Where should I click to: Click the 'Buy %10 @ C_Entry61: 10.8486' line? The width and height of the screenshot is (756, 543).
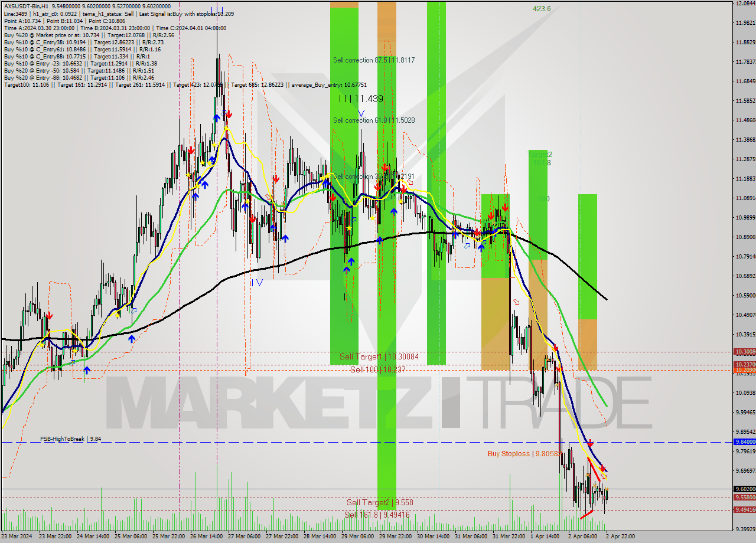tap(83, 49)
